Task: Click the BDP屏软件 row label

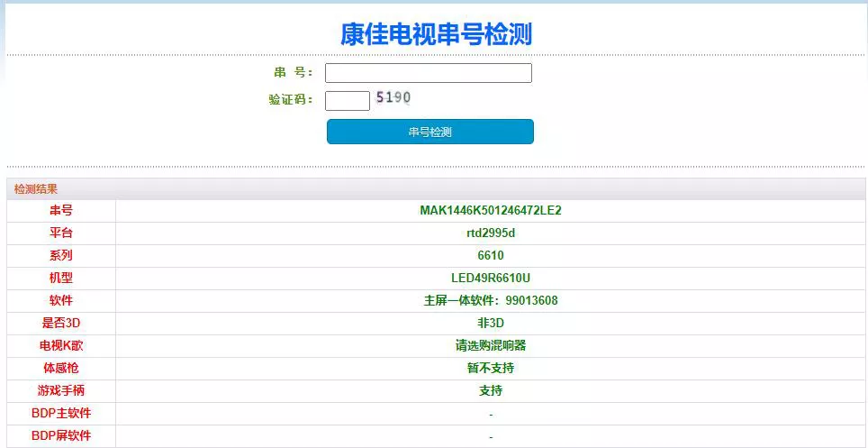Action: click(61, 435)
